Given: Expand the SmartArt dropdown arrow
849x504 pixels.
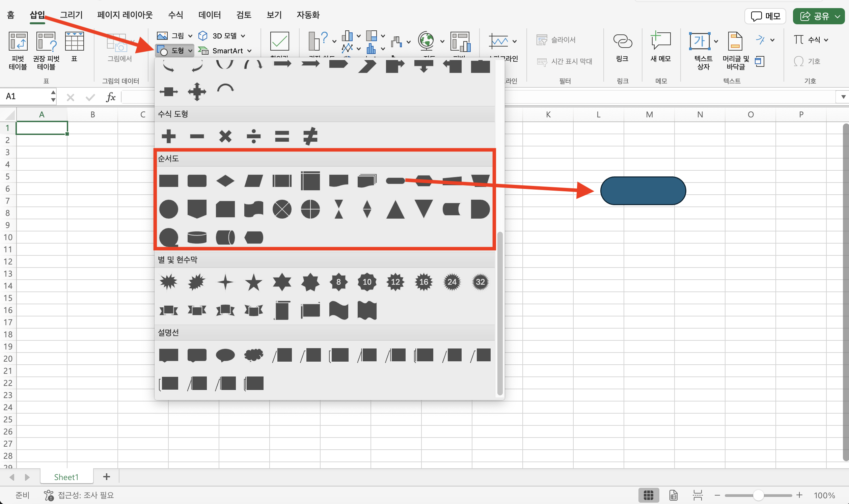Looking at the screenshot, I should coord(250,51).
